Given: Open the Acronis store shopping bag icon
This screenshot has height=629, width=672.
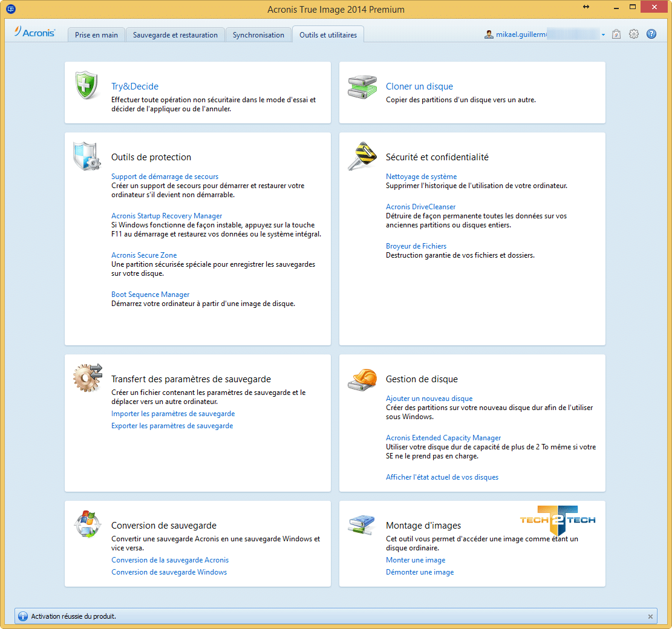Looking at the screenshot, I should (616, 34).
